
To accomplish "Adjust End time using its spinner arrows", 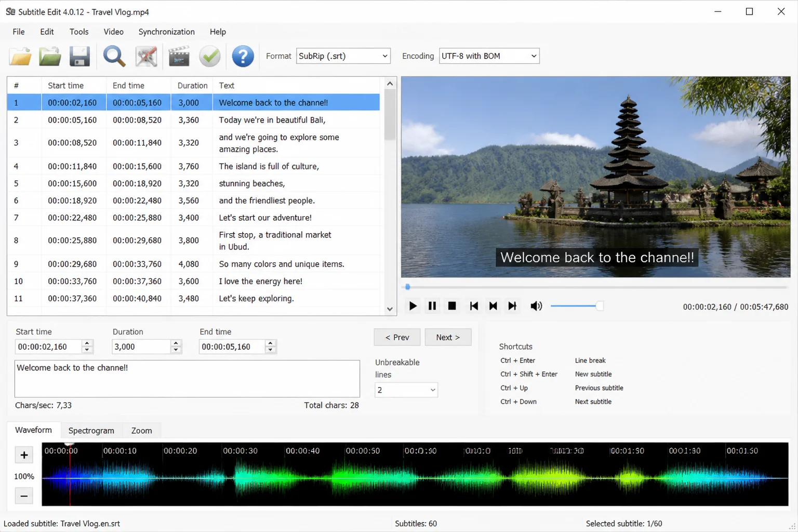I will click(x=270, y=347).
